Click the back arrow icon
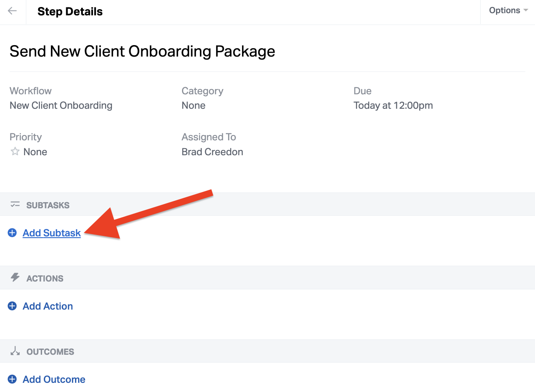 tap(12, 11)
